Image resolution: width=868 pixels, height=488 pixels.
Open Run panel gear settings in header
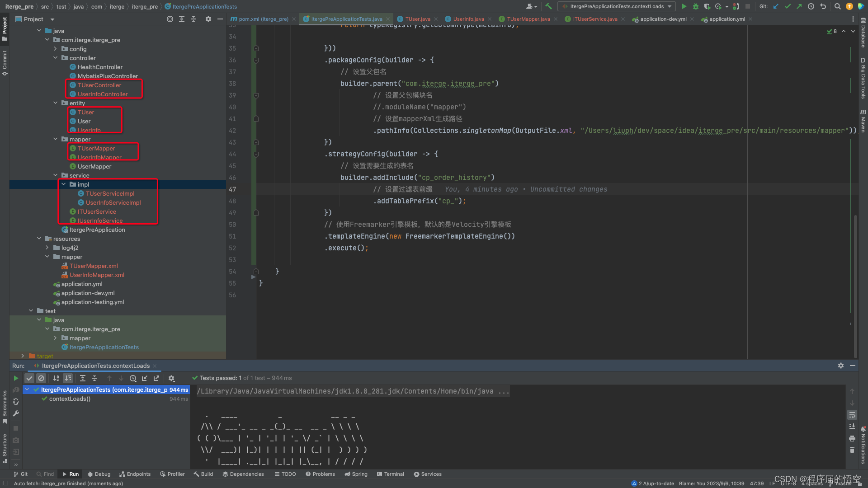pos(841,366)
